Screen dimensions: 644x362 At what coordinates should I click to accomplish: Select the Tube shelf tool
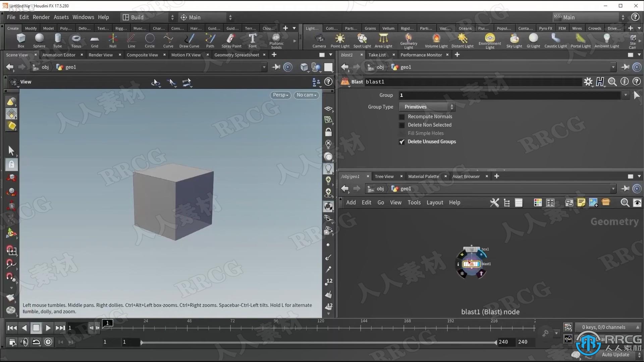coord(58,41)
